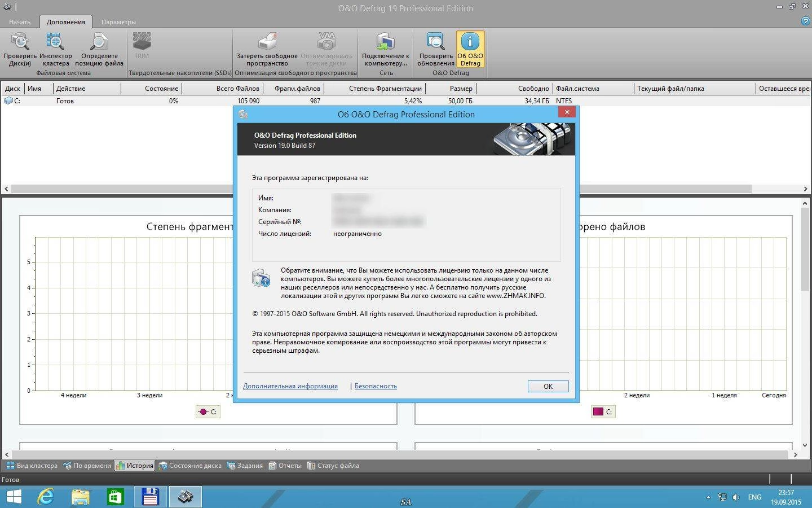Click the information icon in About dialog
Viewport: 812px width, 508px height.
click(261, 278)
